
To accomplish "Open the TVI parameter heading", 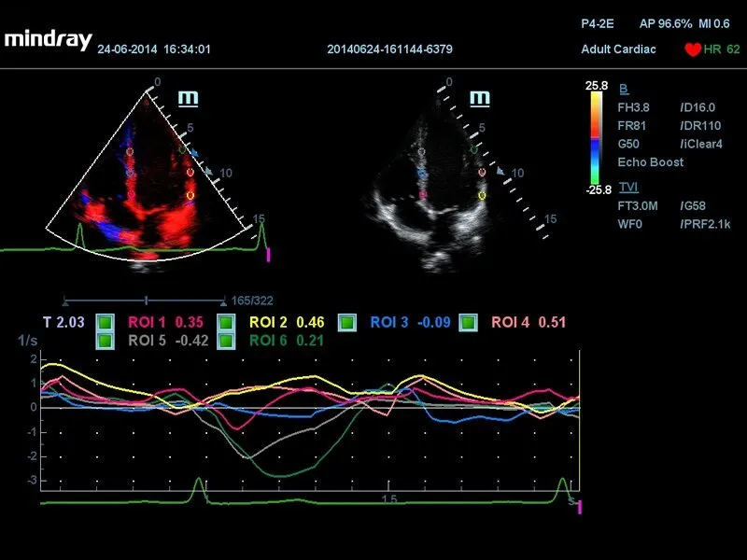I will [628, 187].
